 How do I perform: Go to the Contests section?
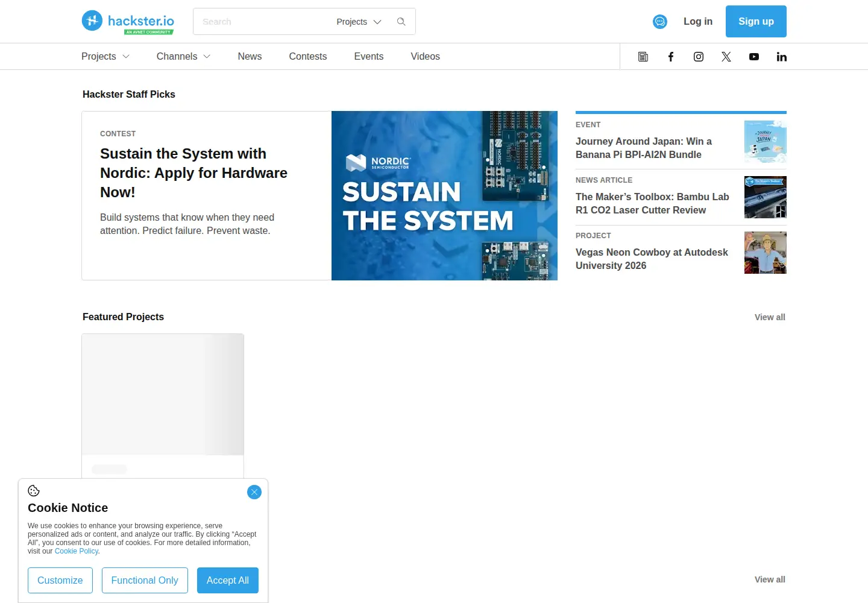coord(308,56)
